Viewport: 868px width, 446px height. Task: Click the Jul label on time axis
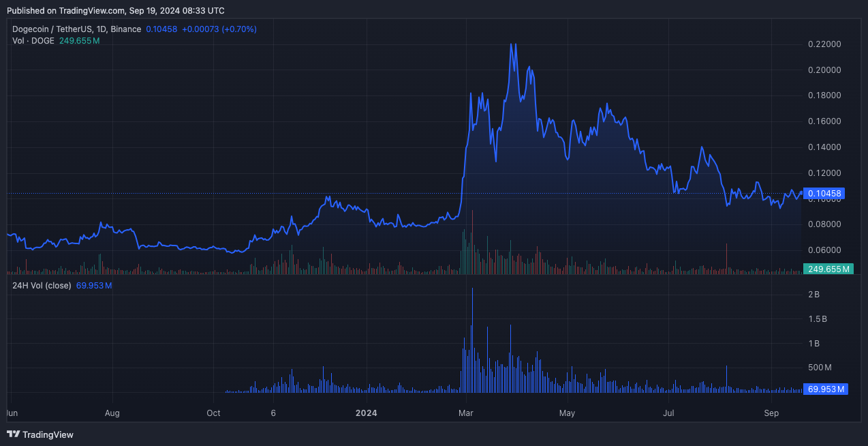click(669, 413)
